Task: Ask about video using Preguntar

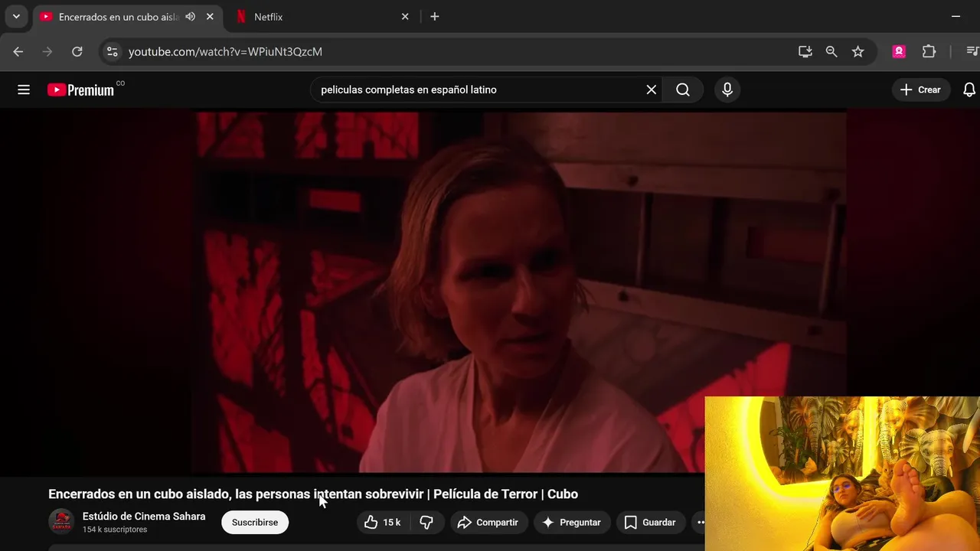Action: [572, 523]
